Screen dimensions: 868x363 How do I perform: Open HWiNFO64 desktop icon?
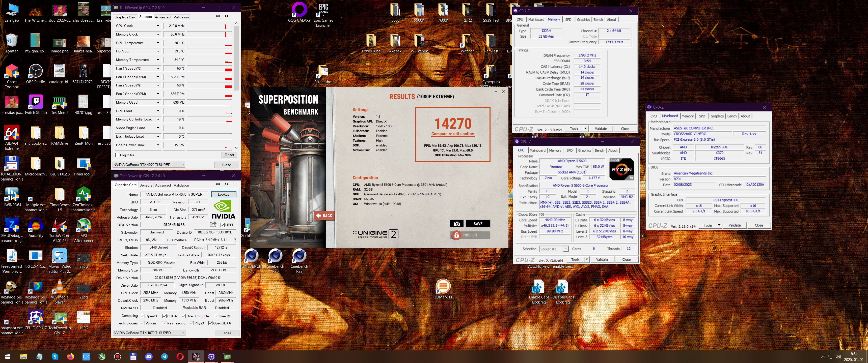[x=12, y=197]
